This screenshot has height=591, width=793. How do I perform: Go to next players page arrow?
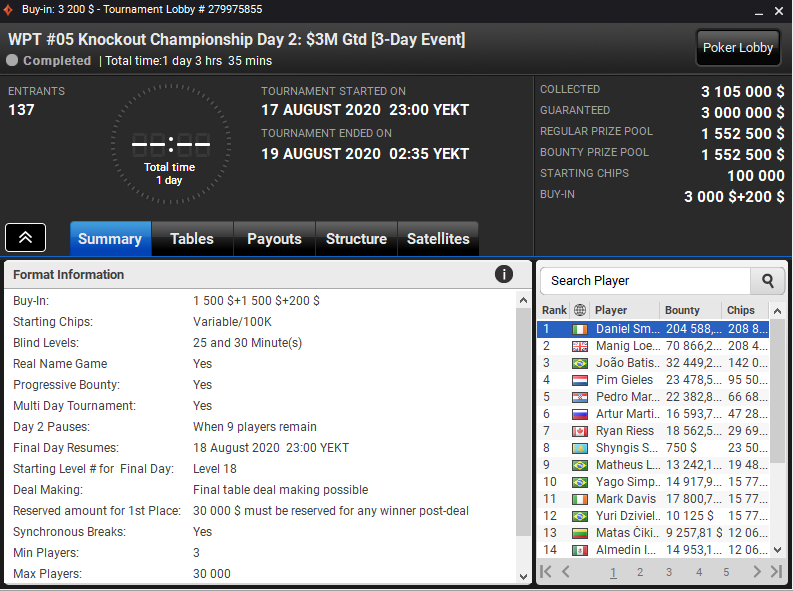point(757,572)
